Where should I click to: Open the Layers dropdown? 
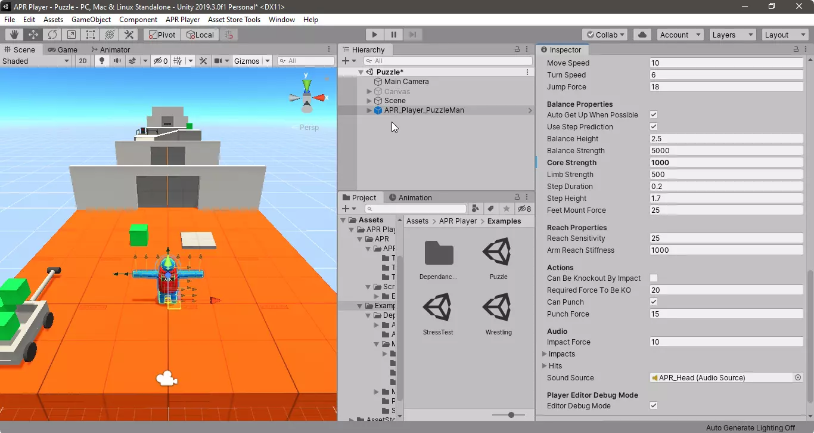[x=732, y=35]
